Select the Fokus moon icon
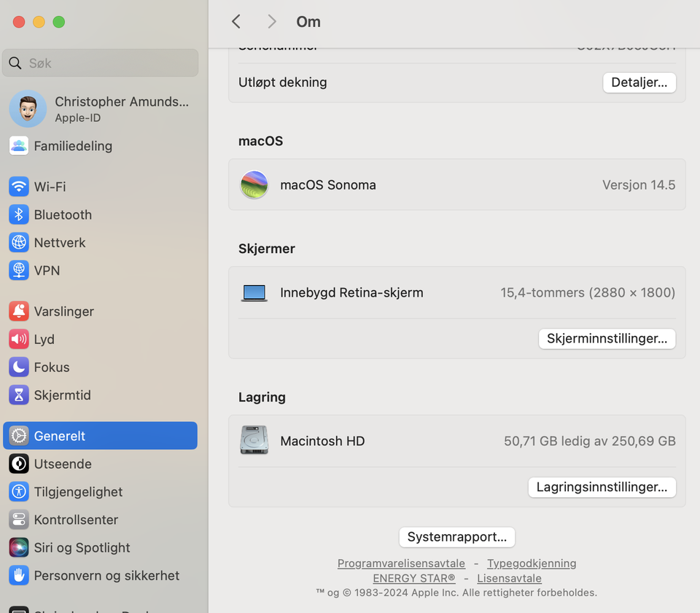Viewport: 700px width, 613px height. click(x=19, y=367)
